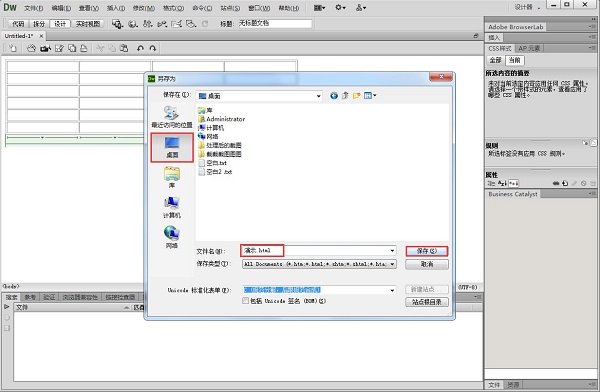Switch to 设计 view
600x392 pixels.
point(60,24)
